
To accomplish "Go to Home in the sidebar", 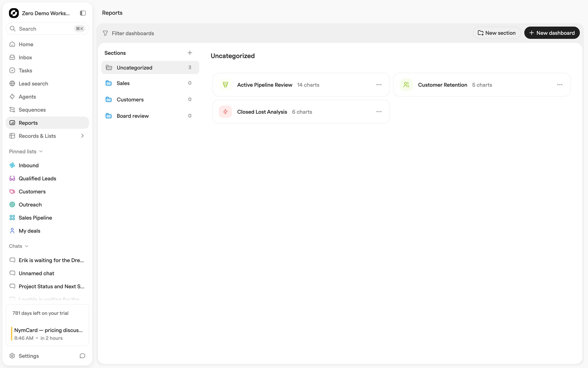I will point(47,44).
